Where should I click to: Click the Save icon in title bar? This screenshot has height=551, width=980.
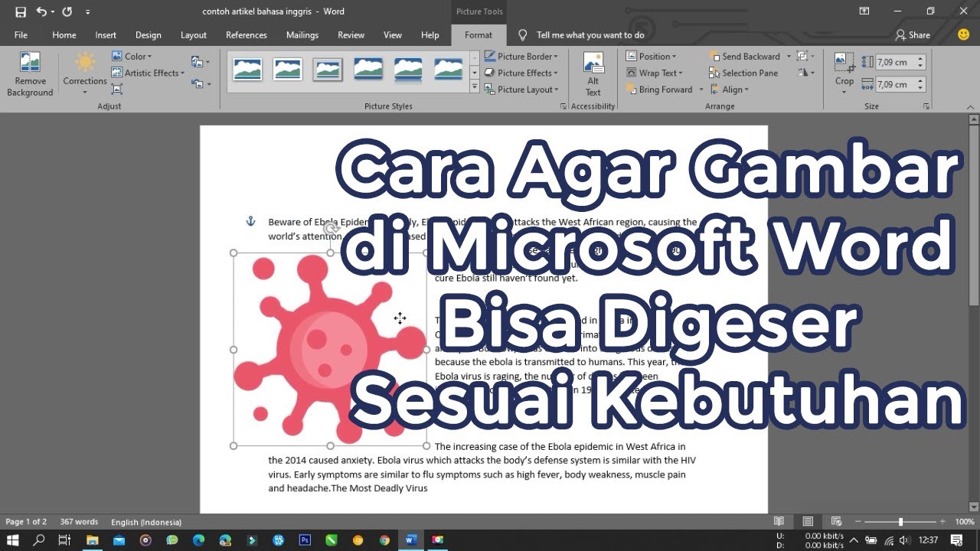pos(21,11)
